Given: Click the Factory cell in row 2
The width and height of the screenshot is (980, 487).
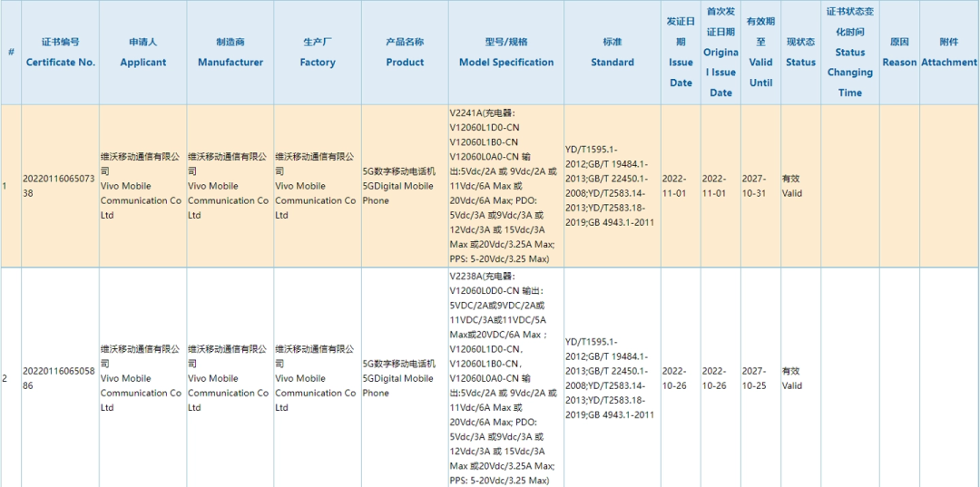Looking at the screenshot, I should (x=318, y=378).
